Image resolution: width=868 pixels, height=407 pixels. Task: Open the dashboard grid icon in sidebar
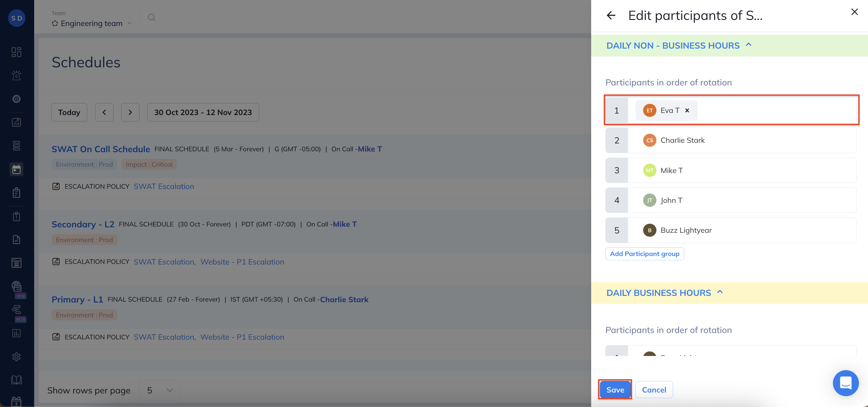pyautogui.click(x=16, y=52)
